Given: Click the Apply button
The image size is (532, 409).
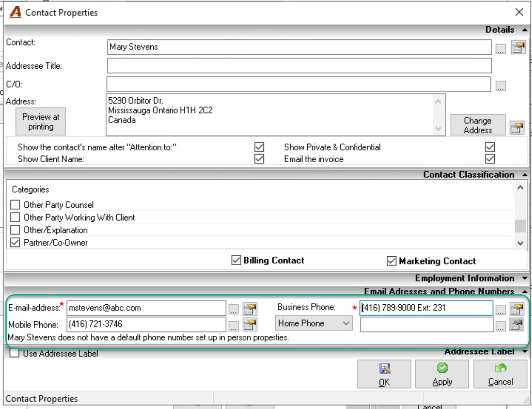Looking at the screenshot, I should 442,374.
